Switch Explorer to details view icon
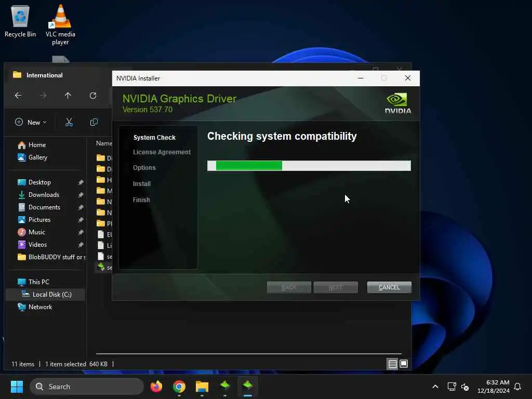The height and width of the screenshot is (399, 532). click(392, 364)
